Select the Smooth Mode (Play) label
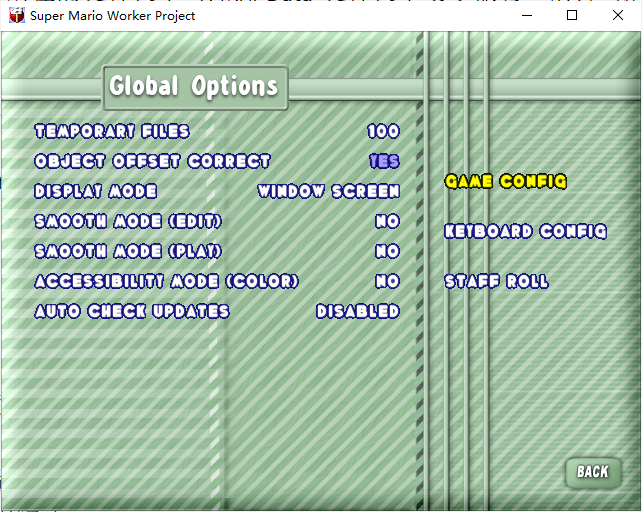 pos(128,251)
